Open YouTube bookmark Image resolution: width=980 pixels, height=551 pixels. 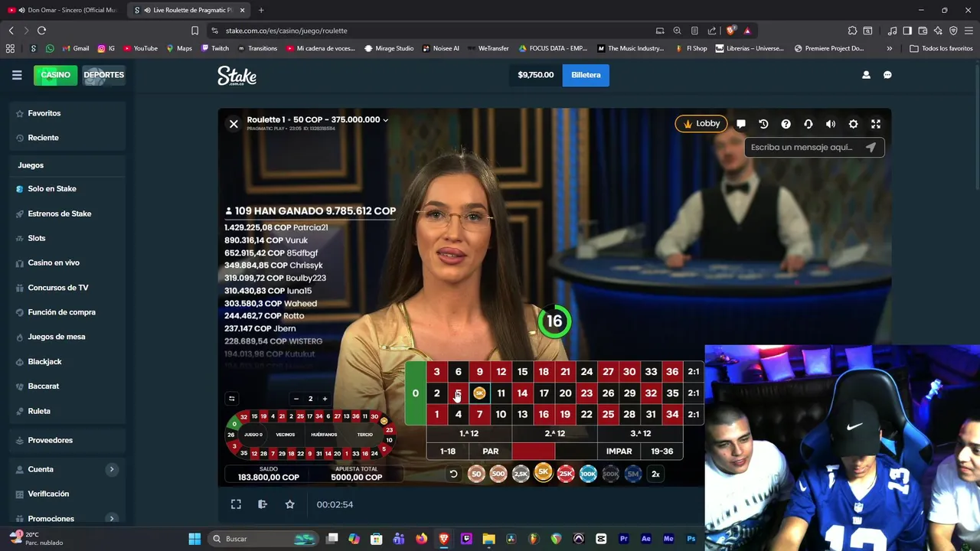(x=140, y=48)
